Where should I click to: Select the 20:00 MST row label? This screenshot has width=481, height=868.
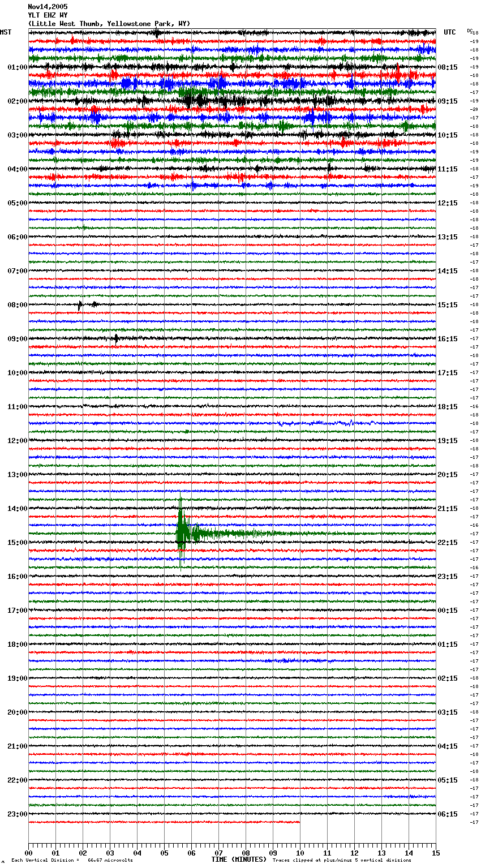coord(18,712)
